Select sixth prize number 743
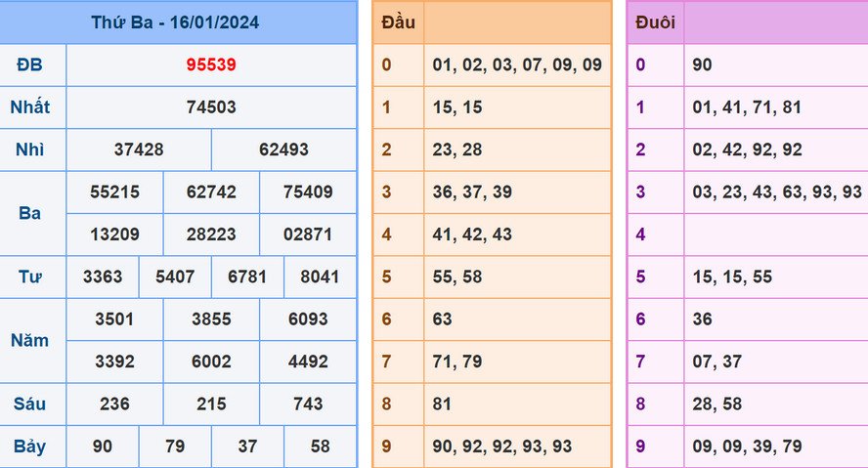 [308, 404]
